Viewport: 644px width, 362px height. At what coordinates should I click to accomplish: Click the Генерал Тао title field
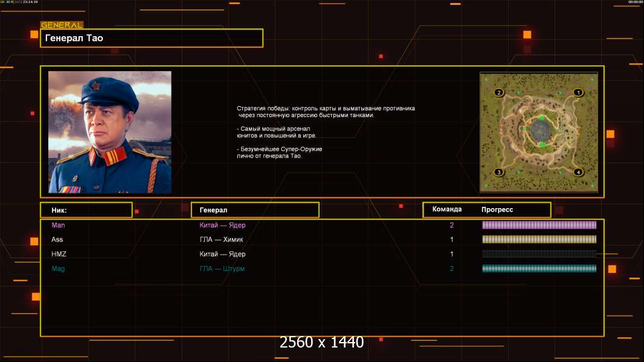pos(152,38)
